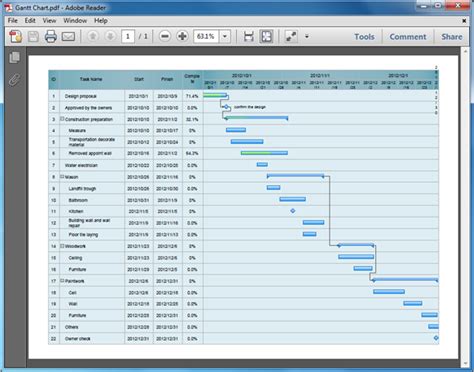
Task: Select the Design proposal task name
Action: 81,96
